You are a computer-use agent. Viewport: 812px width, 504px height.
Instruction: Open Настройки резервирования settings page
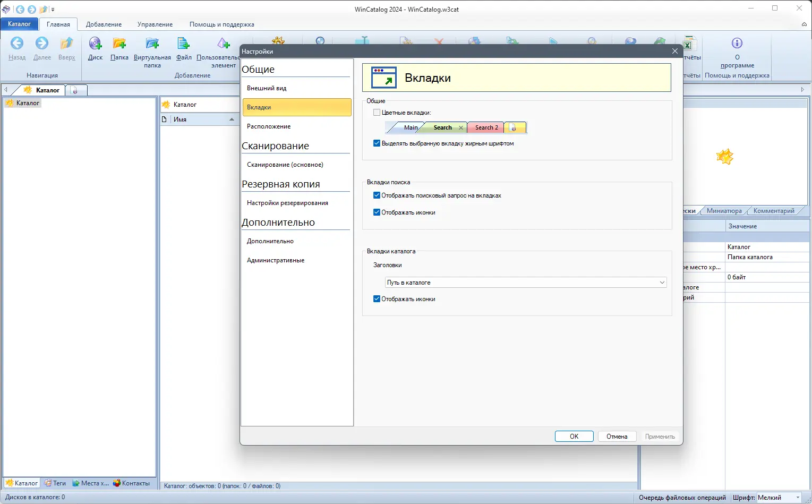click(x=297, y=203)
